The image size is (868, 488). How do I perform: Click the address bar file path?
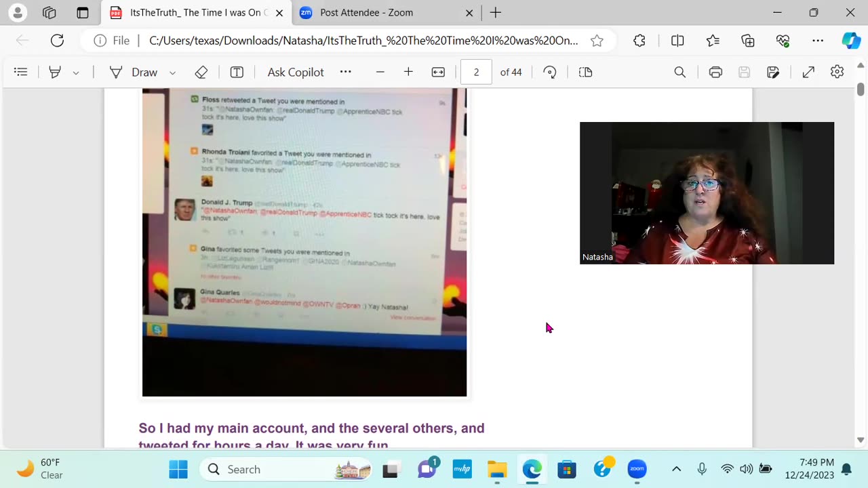coord(363,41)
